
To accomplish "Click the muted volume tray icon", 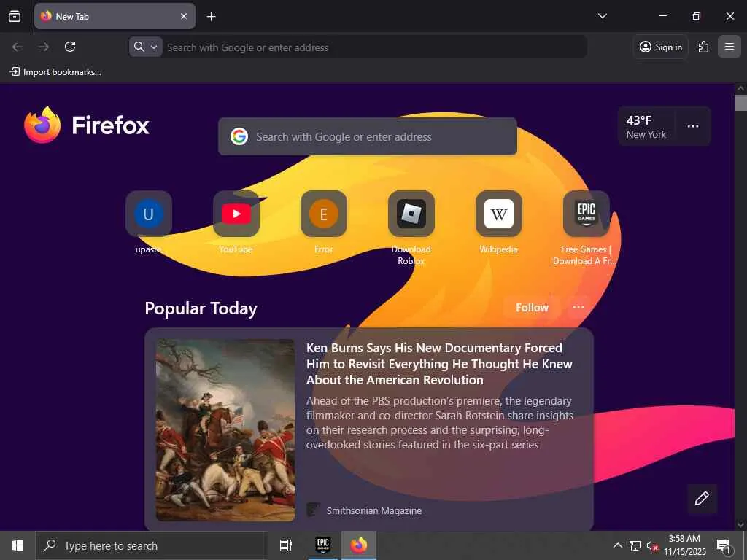I will point(652,545).
